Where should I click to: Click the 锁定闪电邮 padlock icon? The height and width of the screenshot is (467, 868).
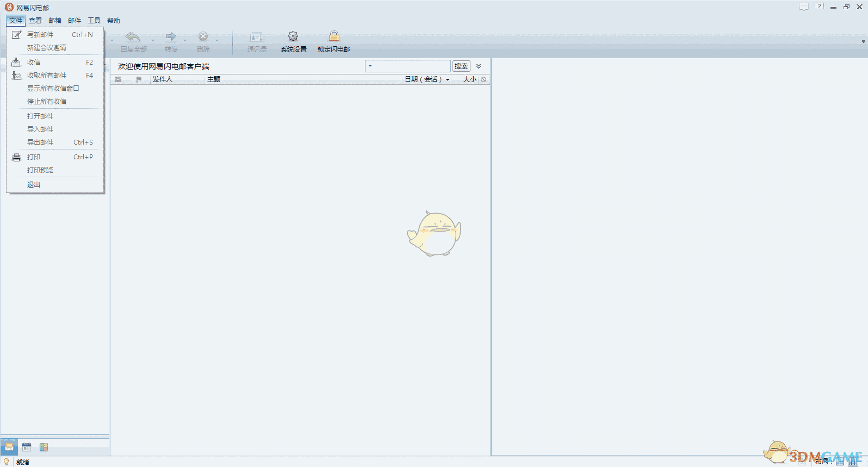(x=334, y=36)
